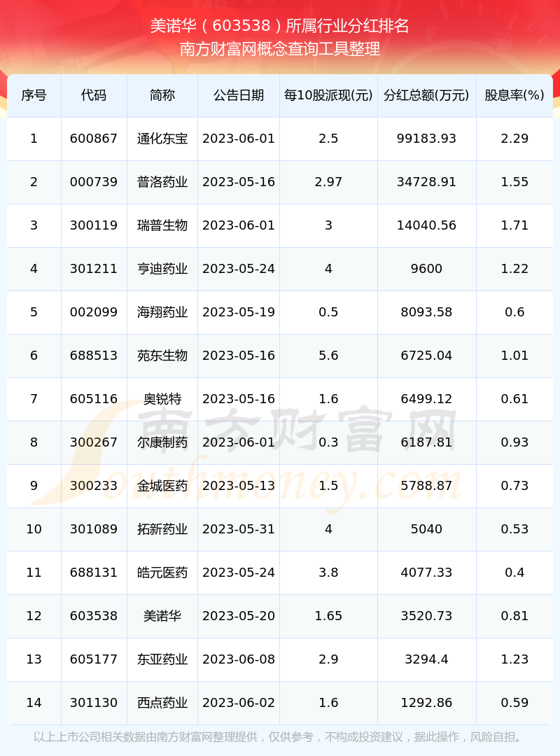The image size is (560, 756).
Task: Select the name 普洛药业
Action: (162, 182)
